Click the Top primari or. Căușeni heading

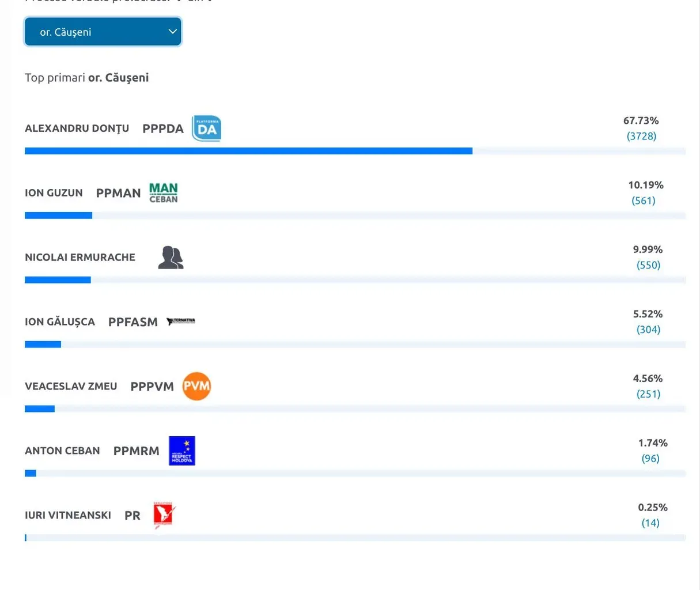tap(87, 78)
